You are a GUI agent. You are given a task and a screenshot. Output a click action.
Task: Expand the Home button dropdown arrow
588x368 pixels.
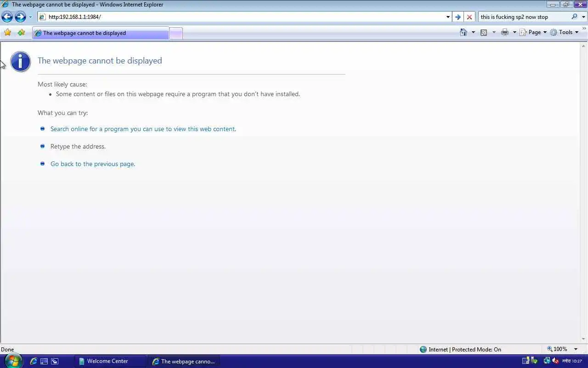[x=473, y=32]
